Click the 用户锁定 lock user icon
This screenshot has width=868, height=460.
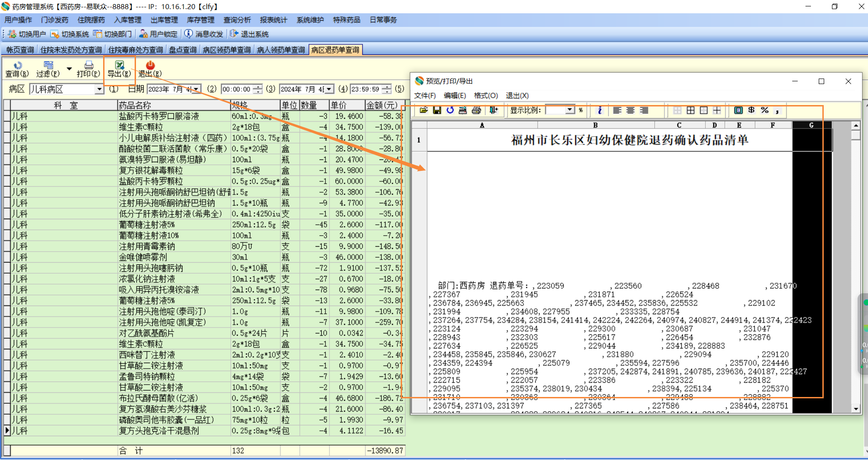click(x=143, y=34)
